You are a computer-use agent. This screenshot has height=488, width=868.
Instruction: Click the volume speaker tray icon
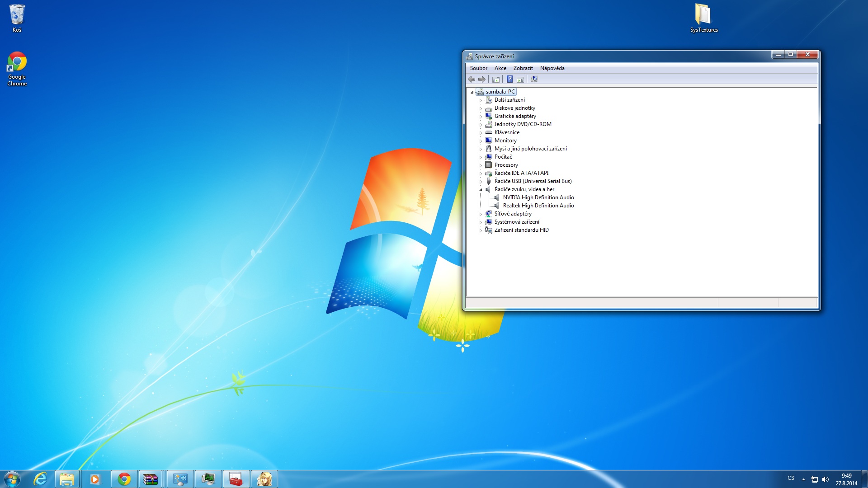click(826, 479)
